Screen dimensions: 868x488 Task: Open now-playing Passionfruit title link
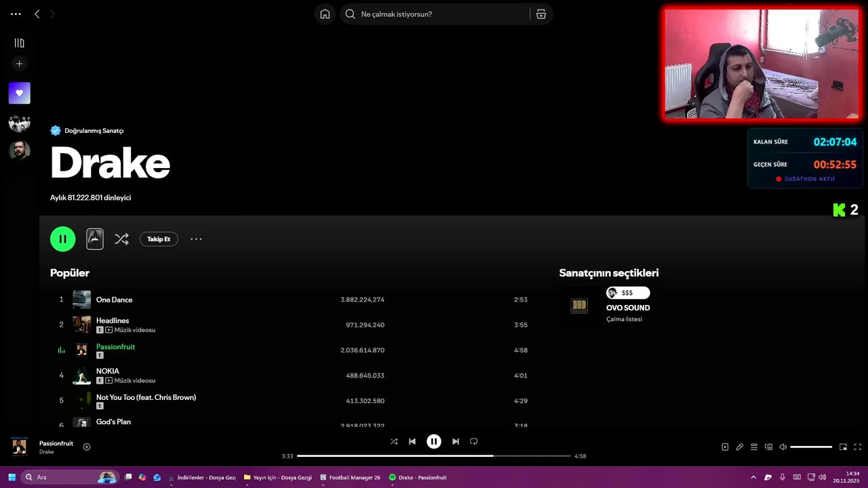[x=56, y=443]
